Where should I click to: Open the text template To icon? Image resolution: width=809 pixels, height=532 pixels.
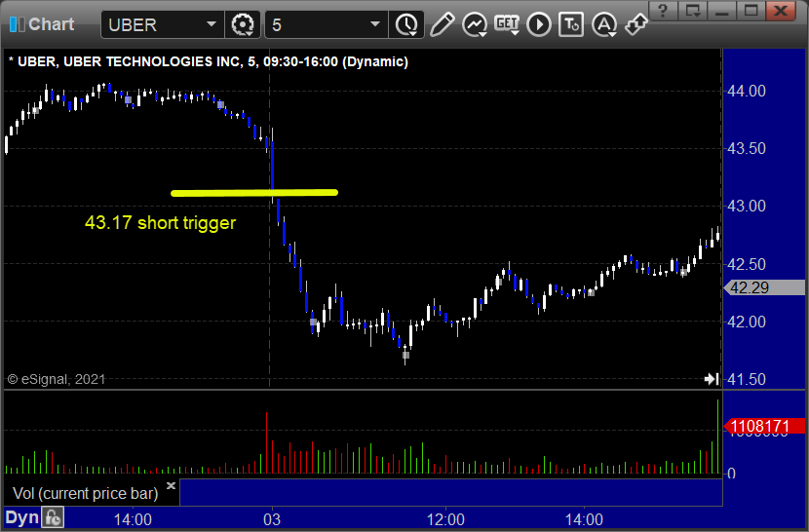tap(570, 24)
